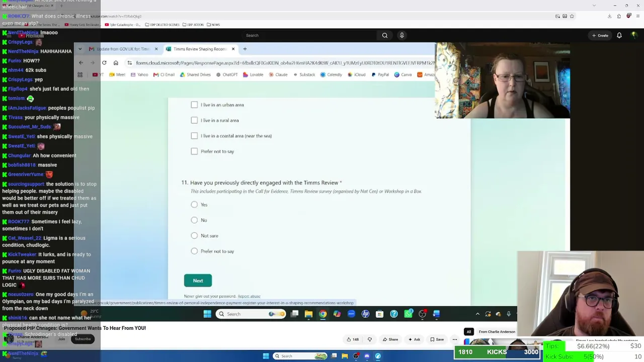The width and height of the screenshot is (644, 362).
Task: Subscribe to Charlie Anderson's channel
Action: (83, 339)
